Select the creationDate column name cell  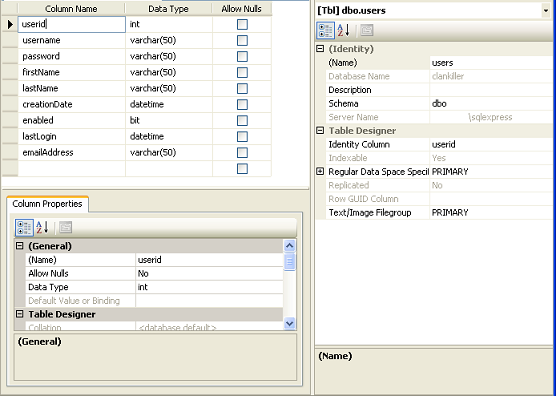(x=72, y=105)
